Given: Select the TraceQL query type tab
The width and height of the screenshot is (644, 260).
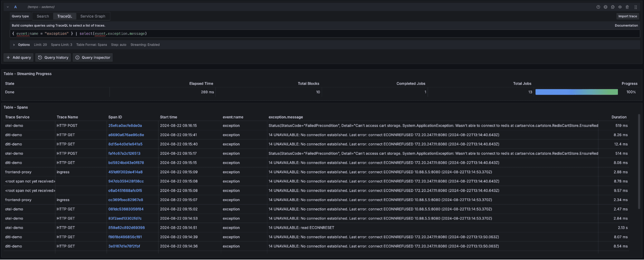Looking at the screenshot, I should point(65,16).
